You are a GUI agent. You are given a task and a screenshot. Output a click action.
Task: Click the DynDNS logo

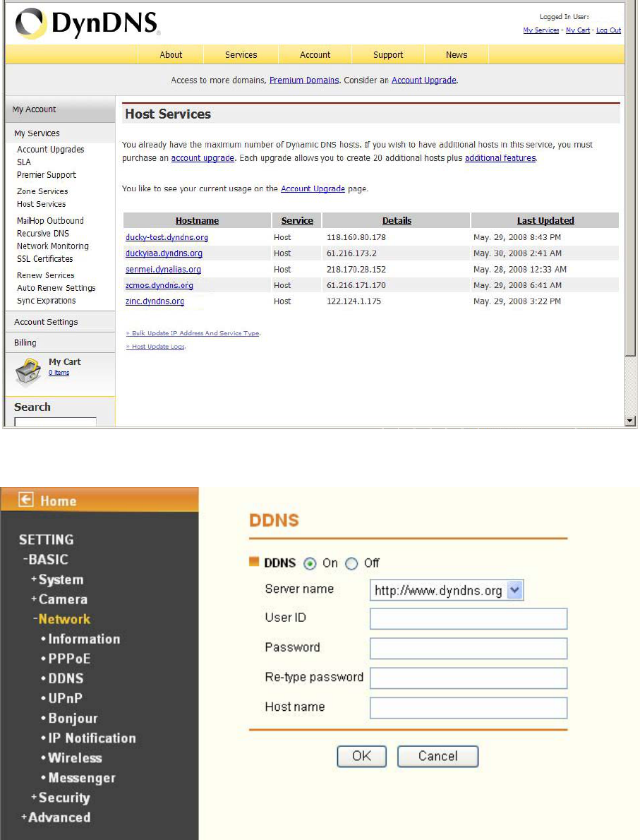coord(87,24)
